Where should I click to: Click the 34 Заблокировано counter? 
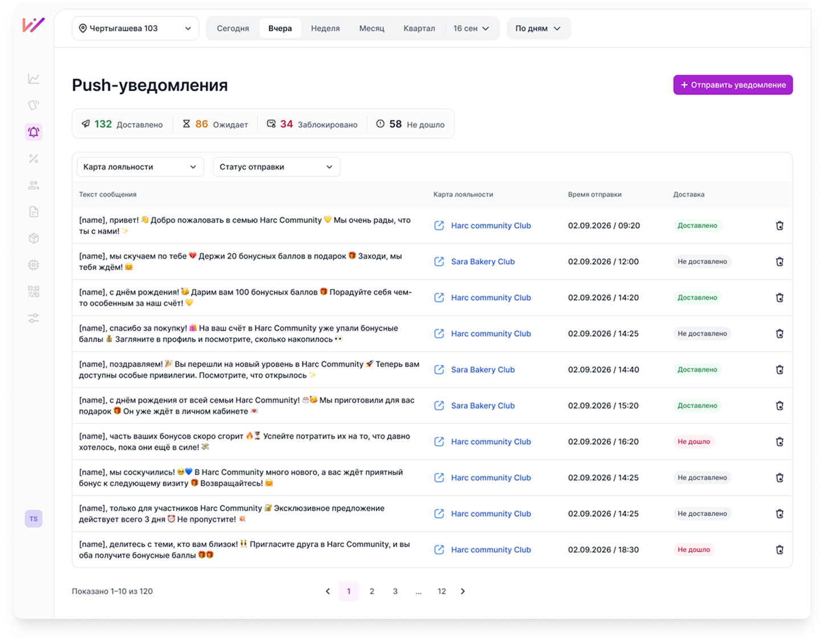pos(312,124)
